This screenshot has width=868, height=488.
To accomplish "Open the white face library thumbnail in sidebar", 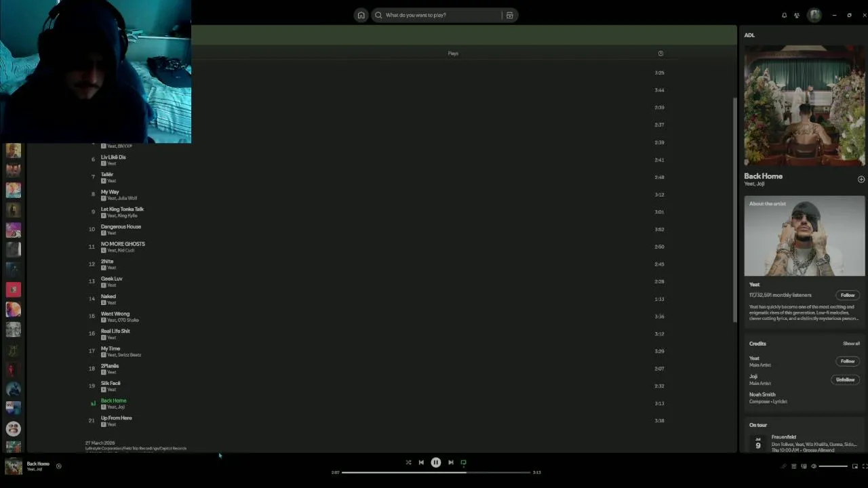I will [x=13, y=428].
